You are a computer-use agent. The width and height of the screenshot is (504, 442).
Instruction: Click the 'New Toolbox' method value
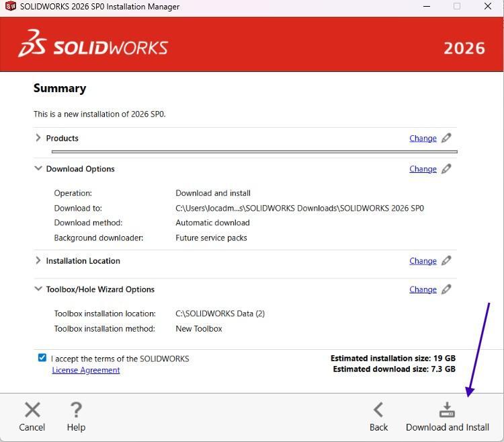point(199,329)
